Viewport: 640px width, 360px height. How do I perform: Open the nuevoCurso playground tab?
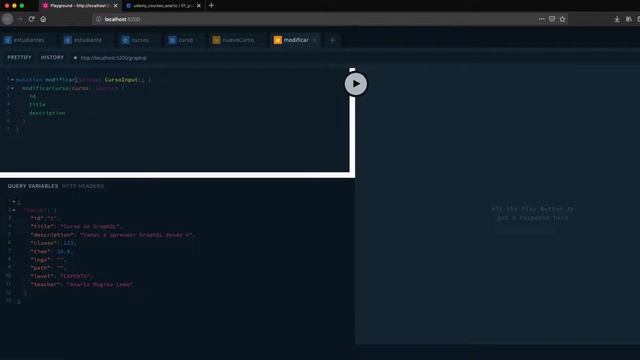[x=233, y=40]
